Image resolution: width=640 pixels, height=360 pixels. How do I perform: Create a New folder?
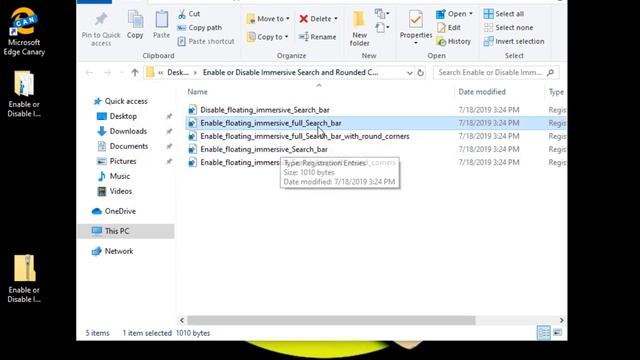click(359, 29)
